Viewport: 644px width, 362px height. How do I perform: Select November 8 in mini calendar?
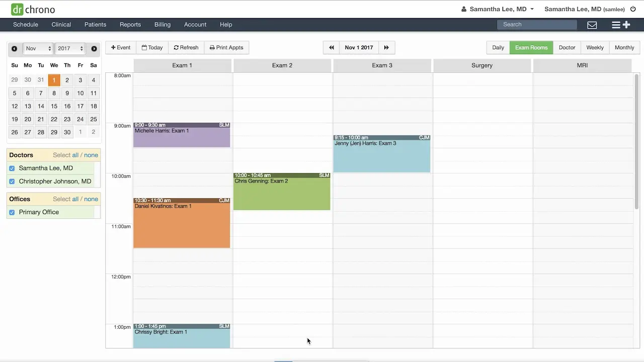tap(54, 93)
